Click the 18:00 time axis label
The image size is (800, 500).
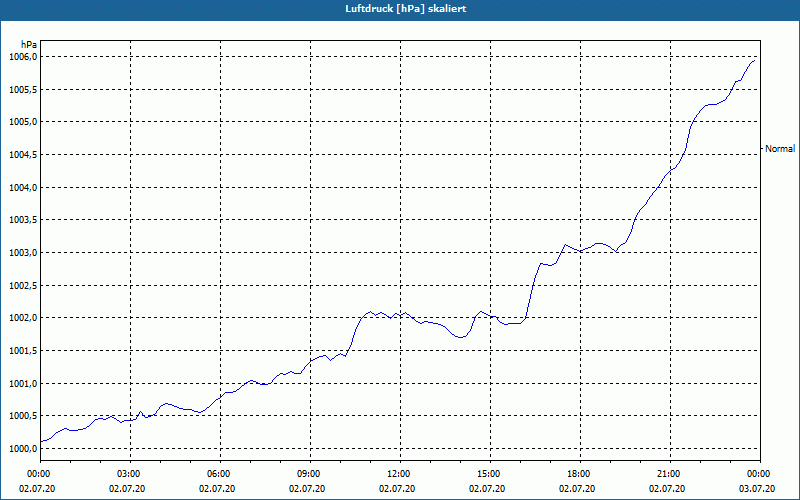tap(580, 474)
